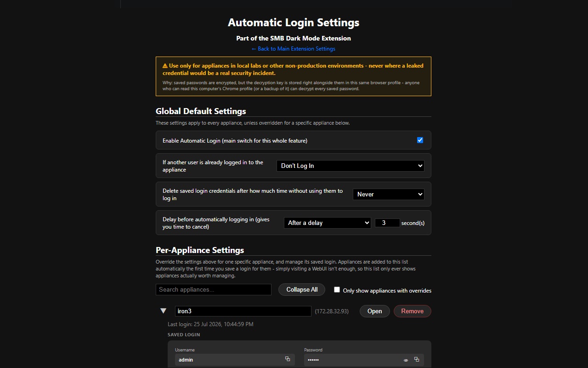Click the delay seconds number field
Viewport: 588px width, 368px height.
(x=387, y=223)
